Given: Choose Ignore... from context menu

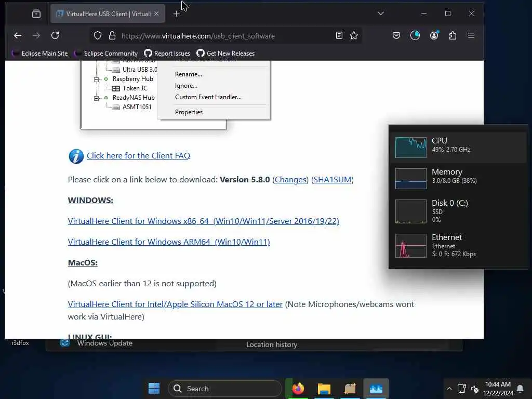Looking at the screenshot, I should click(x=186, y=86).
